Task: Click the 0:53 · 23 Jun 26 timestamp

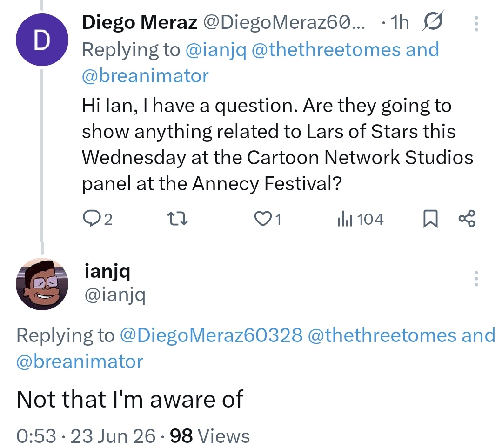Action: point(86,436)
